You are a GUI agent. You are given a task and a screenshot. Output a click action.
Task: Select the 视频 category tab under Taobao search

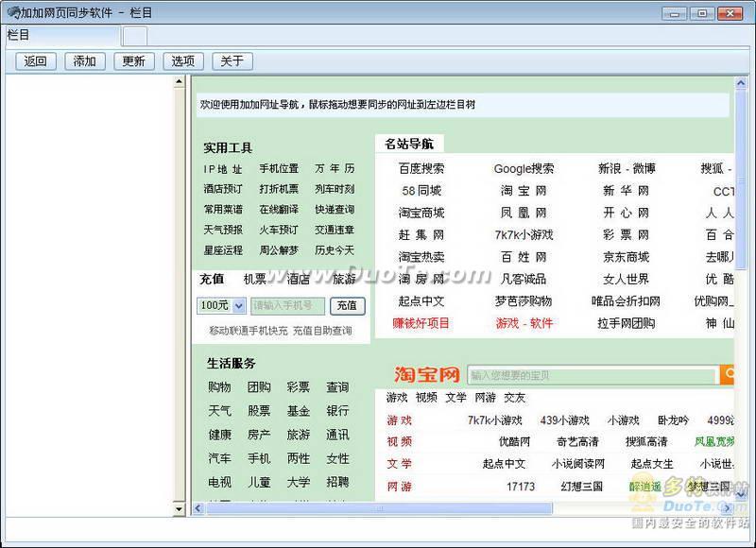pos(426,398)
